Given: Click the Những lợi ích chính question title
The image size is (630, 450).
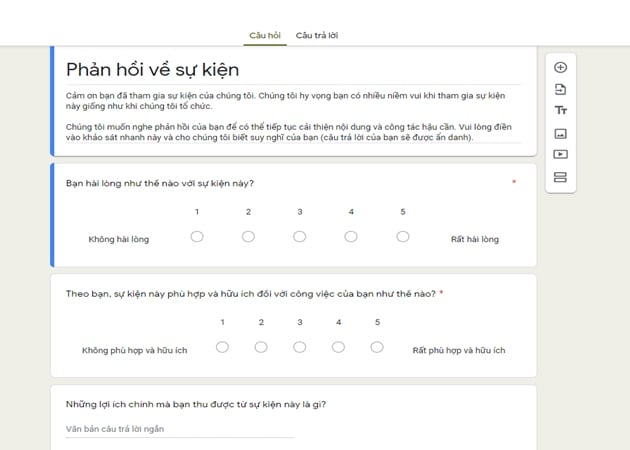Looking at the screenshot, I should point(196,404).
